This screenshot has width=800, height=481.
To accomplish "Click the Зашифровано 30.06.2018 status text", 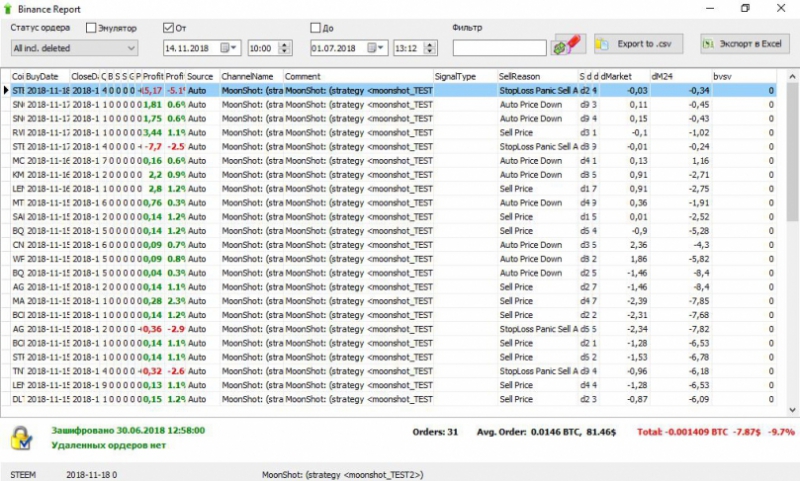I will [x=128, y=431].
